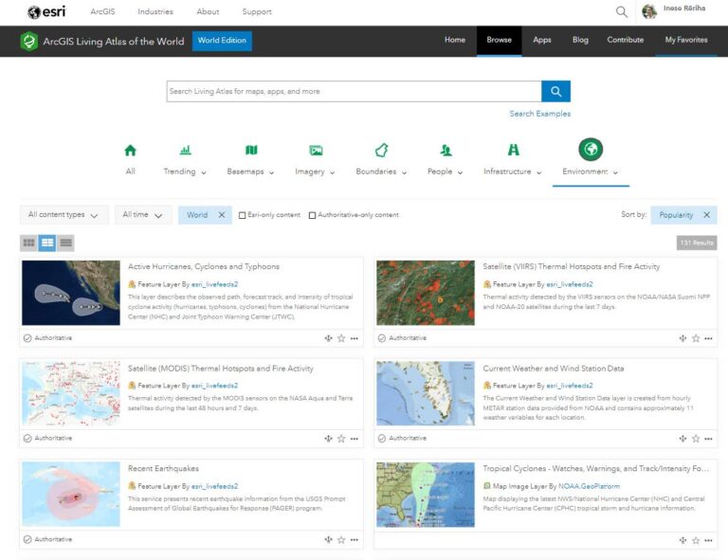Image resolution: width=728 pixels, height=560 pixels.
Task: Click the Living Atlas search input field
Action: 353,91
